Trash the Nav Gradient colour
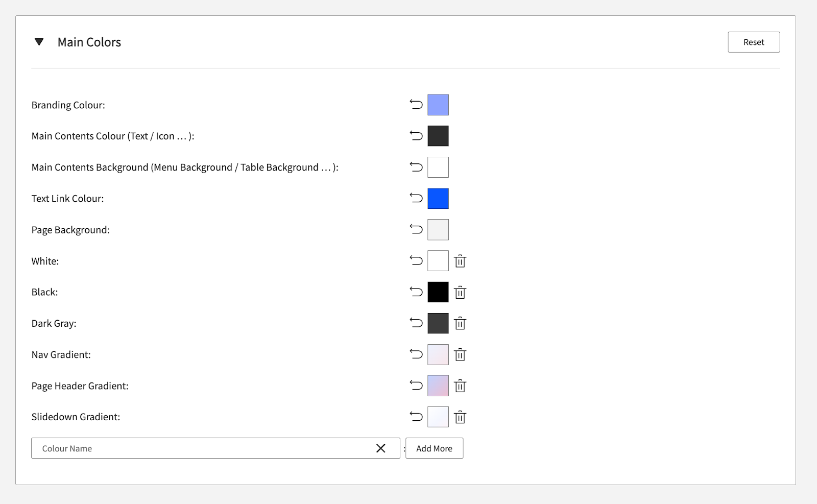The height and width of the screenshot is (504, 817). tap(460, 354)
